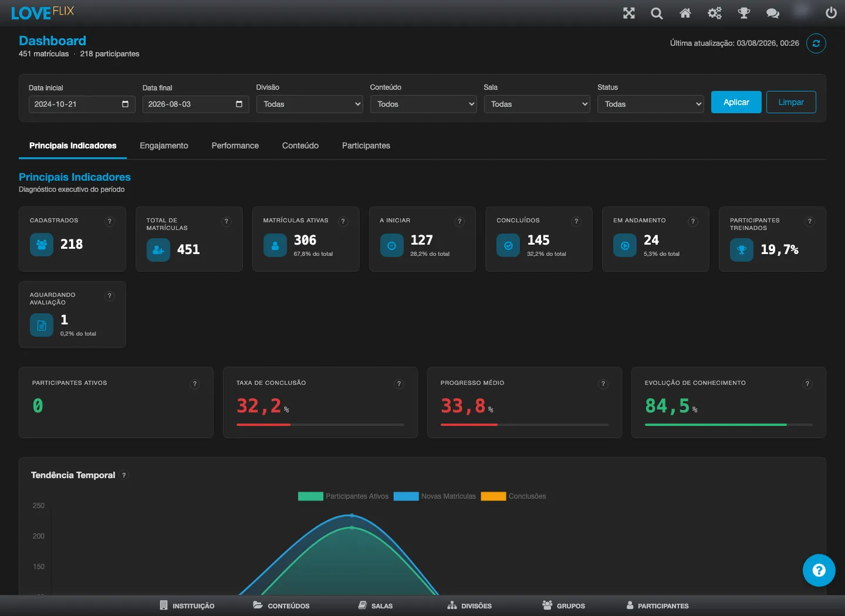
Task: Open Instituição in the footer navigation
Action: pos(187,605)
